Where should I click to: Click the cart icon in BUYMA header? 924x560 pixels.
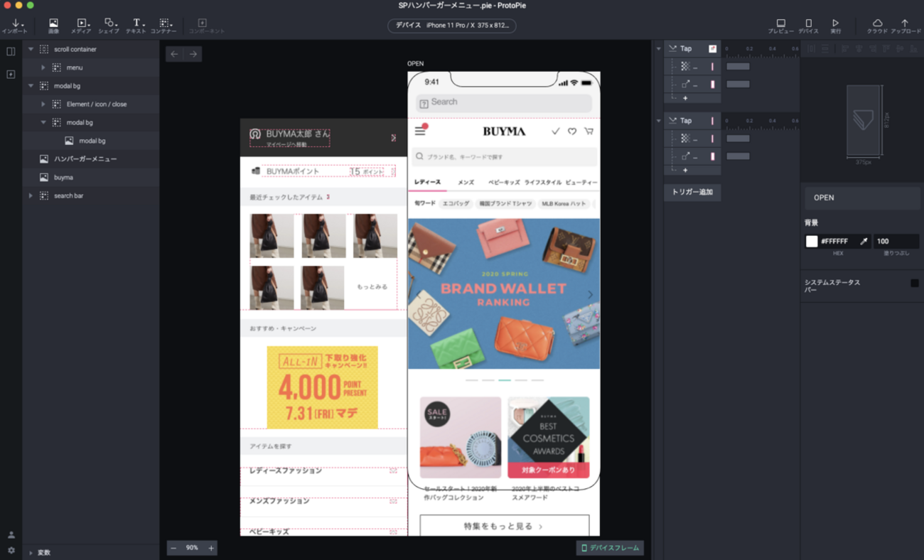tap(589, 131)
